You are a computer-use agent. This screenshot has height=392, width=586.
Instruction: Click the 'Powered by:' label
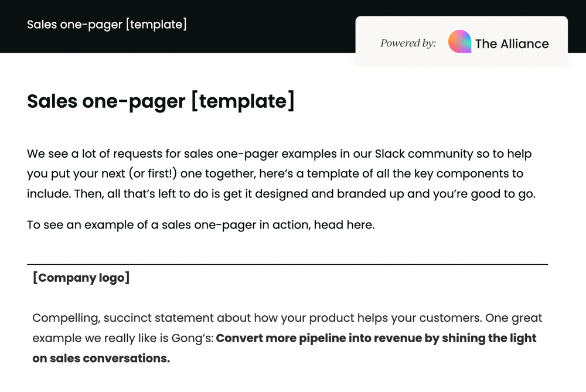click(x=408, y=43)
